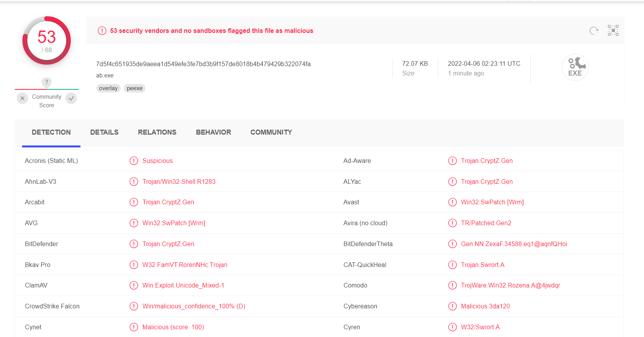The image size is (644, 337).
Task: Click the EXE file type icon
Action: [x=575, y=67]
